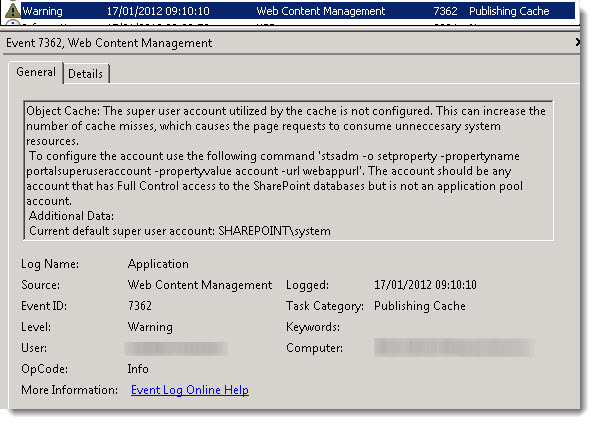Viewport: 595px width, 424px height.
Task: Click the Warning triangle icon in event row
Action: coord(13,10)
